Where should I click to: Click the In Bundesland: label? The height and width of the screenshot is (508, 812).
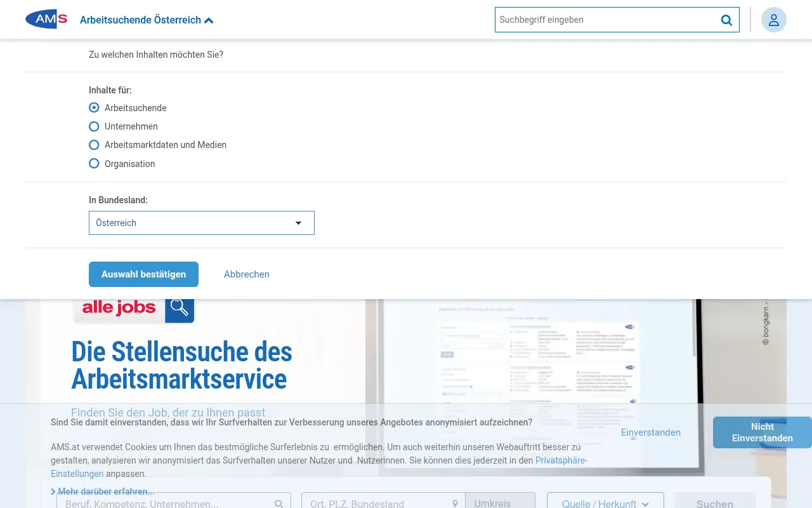tap(118, 200)
